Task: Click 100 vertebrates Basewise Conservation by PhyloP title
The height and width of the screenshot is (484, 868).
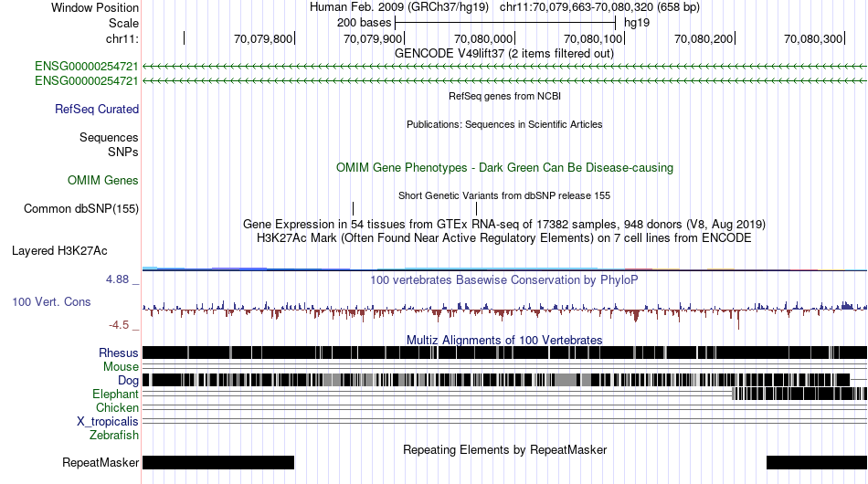Action: pyautogui.click(x=504, y=279)
